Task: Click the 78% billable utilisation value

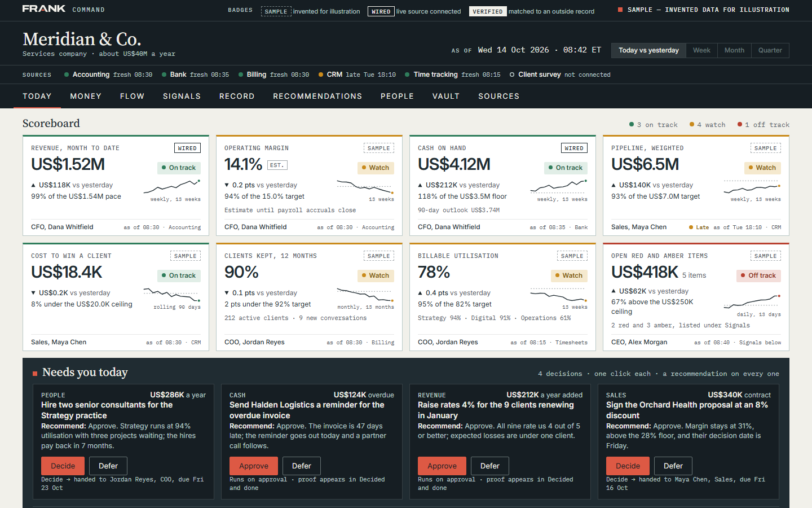Action: pyautogui.click(x=434, y=272)
